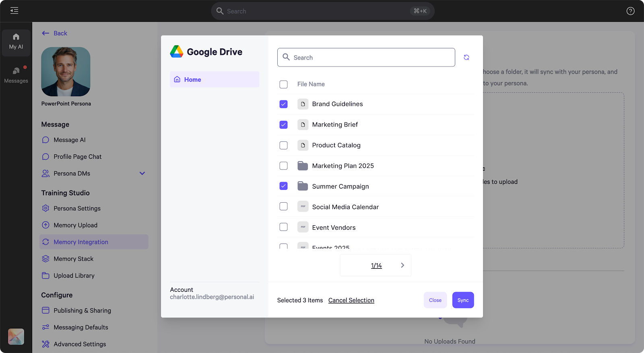Click the Event Vendors PDF icon

(303, 227)
